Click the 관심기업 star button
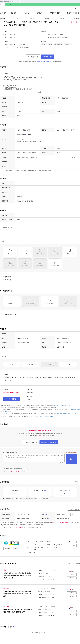This screenshot has height=644, width=80. pos(7,548)
